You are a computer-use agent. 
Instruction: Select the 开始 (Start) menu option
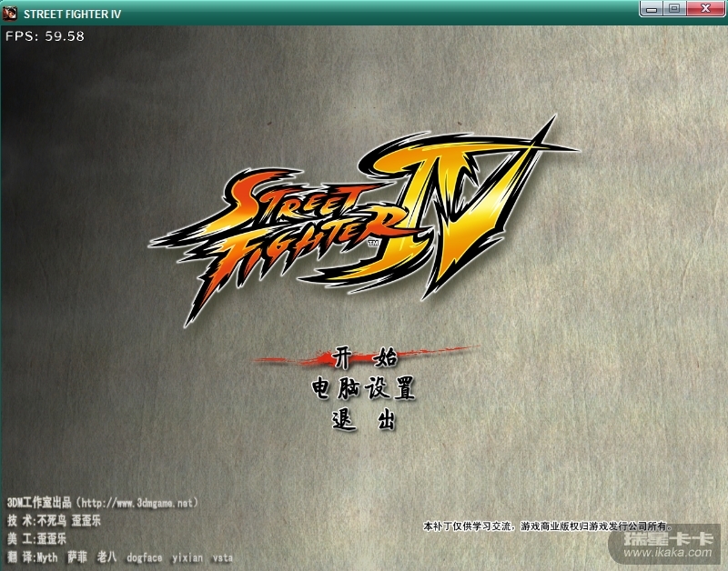coord(365,357)
